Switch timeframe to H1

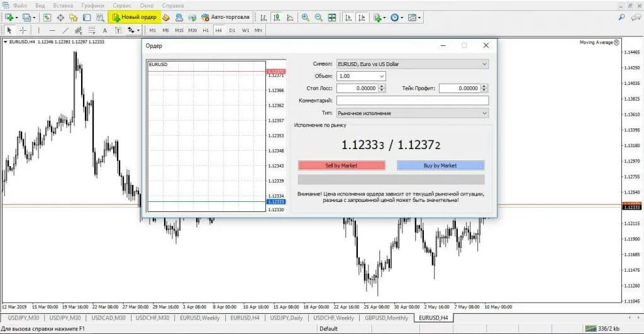pos(206,30)
